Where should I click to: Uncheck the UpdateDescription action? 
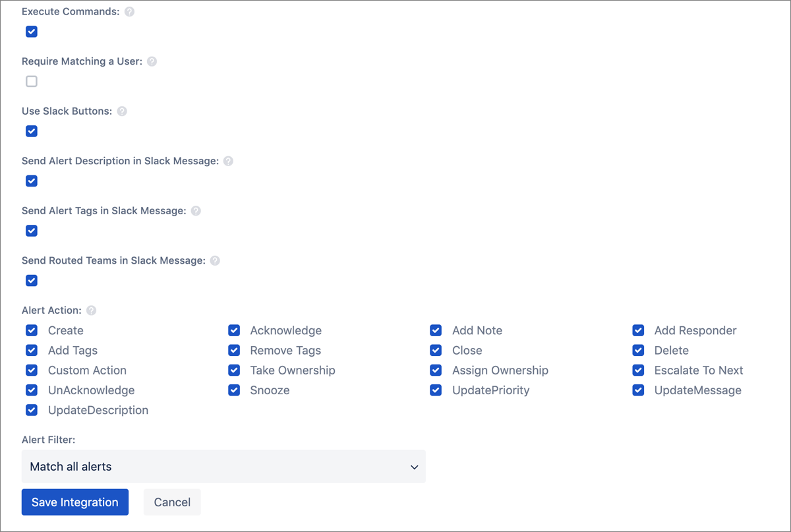pos(32,410)
